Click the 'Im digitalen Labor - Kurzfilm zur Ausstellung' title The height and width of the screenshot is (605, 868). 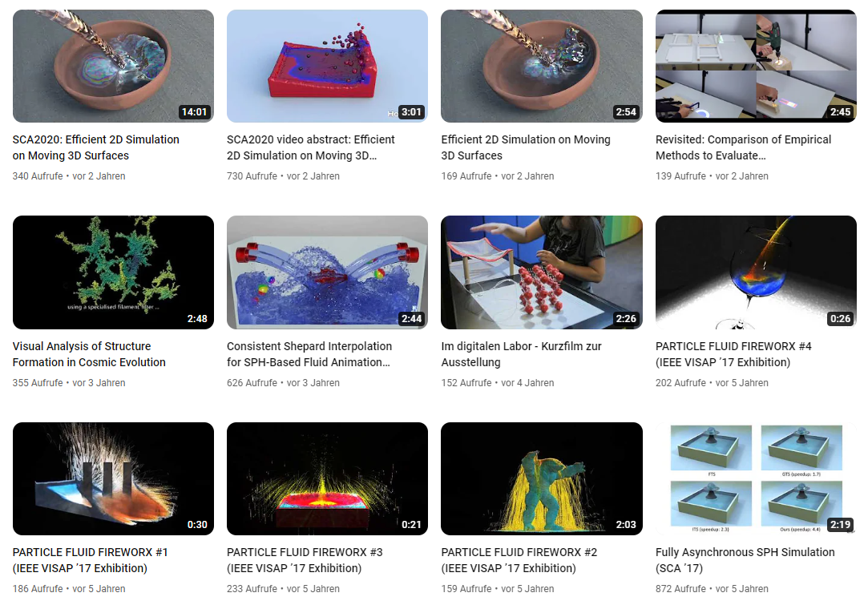[521, 353]
